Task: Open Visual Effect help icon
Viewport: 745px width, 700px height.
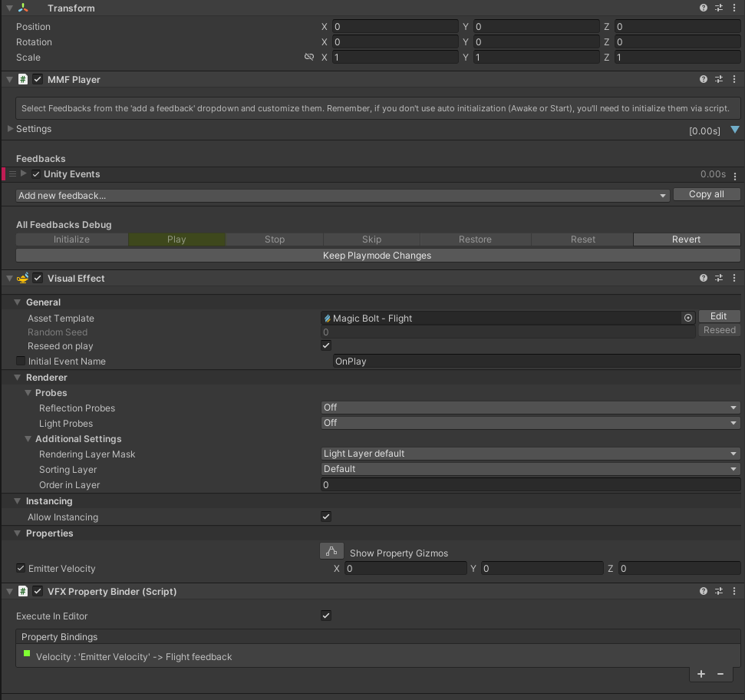Action: tap(704, 278)
